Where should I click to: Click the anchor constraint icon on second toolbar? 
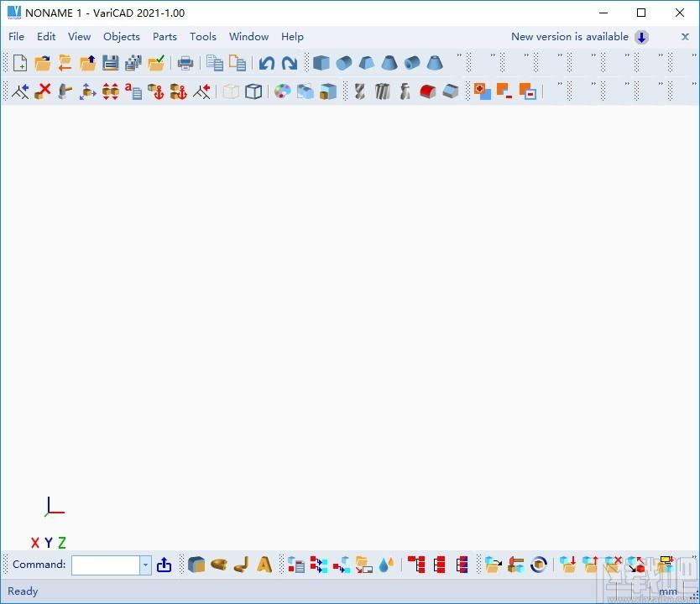tap(156, 91)
